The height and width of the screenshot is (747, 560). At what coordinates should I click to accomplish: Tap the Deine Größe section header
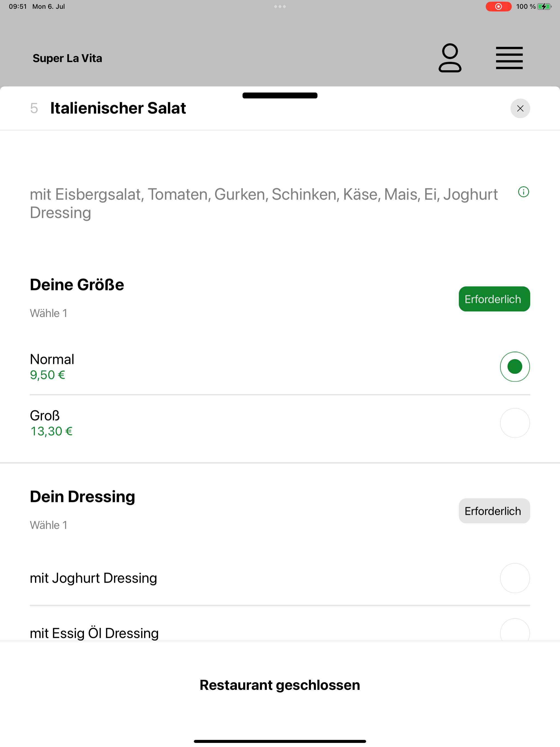pos(77,285)
